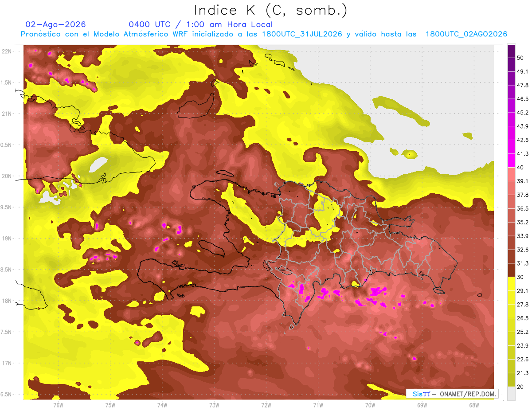This screenshot has width=532, height=411.
Task: Click the colorbar value '26.5'
Action: tap(522, 318)
